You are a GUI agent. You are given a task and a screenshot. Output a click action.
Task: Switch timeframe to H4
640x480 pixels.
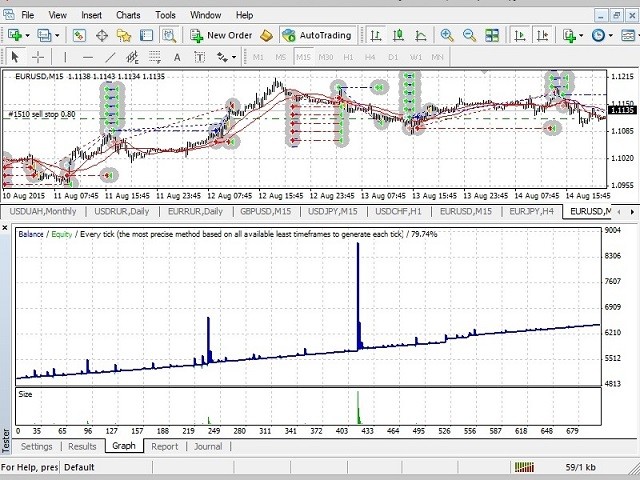click(370, 57)
